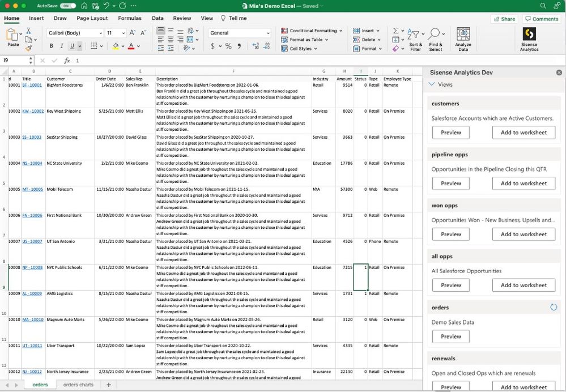Click the Analyze Data icon
The image size is (566, 392).
pos(463,39)
